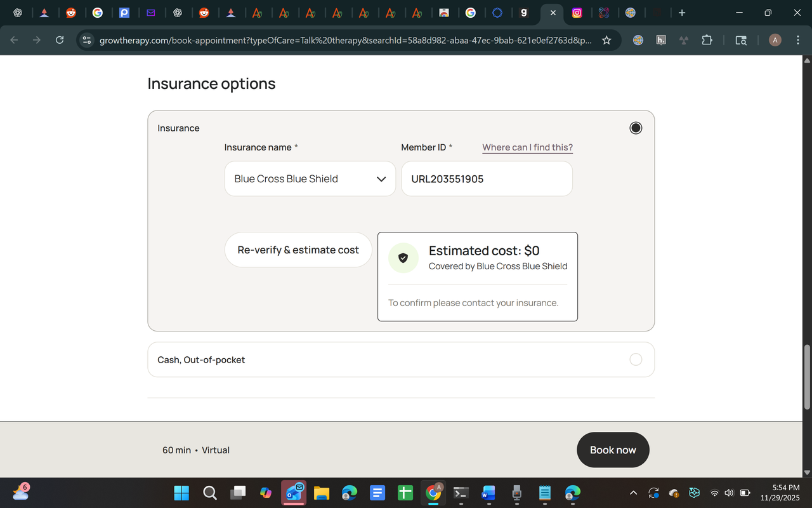Click the 'h.' extension icon in toolbar
The height and width of the screenshot is (508, 812).
[x=661, y=40]
